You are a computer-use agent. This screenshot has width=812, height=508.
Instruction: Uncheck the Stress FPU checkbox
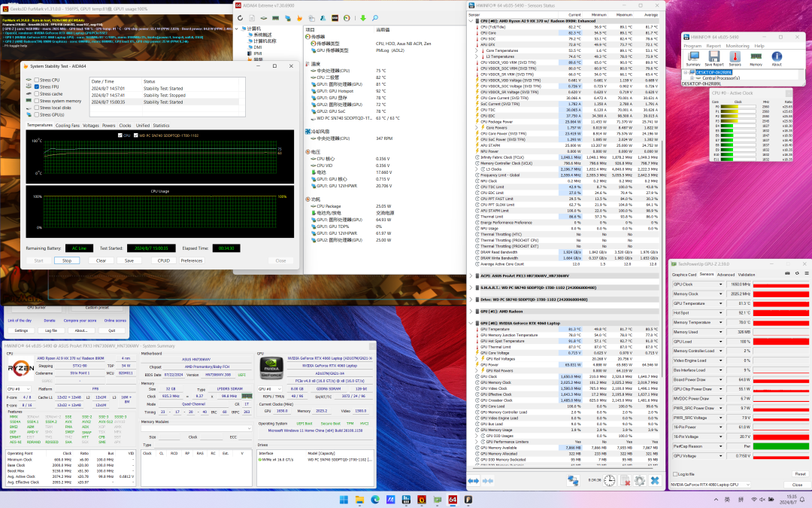(x=36, y=87)
